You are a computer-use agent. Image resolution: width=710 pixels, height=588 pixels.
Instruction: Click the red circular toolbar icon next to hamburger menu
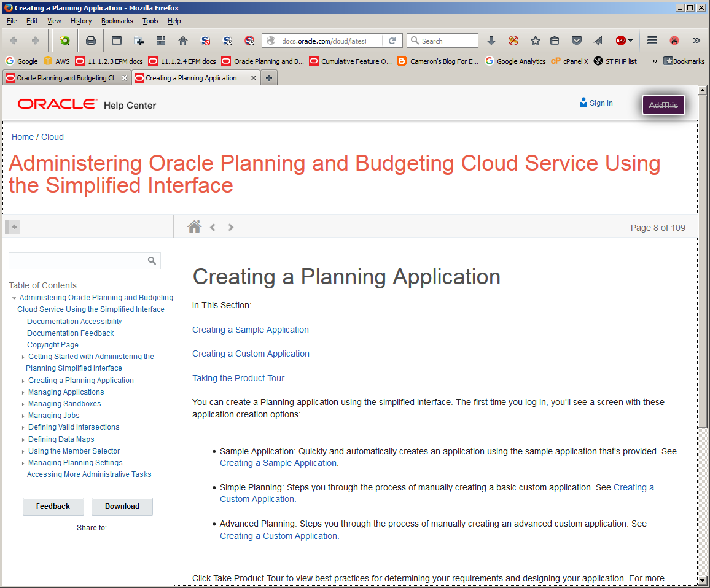tap(674, 41)
